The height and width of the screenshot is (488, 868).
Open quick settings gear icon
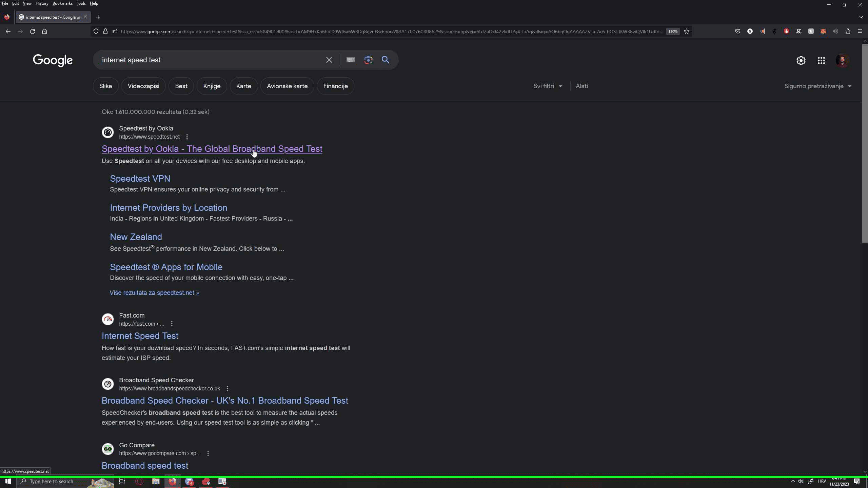point(801,61)
